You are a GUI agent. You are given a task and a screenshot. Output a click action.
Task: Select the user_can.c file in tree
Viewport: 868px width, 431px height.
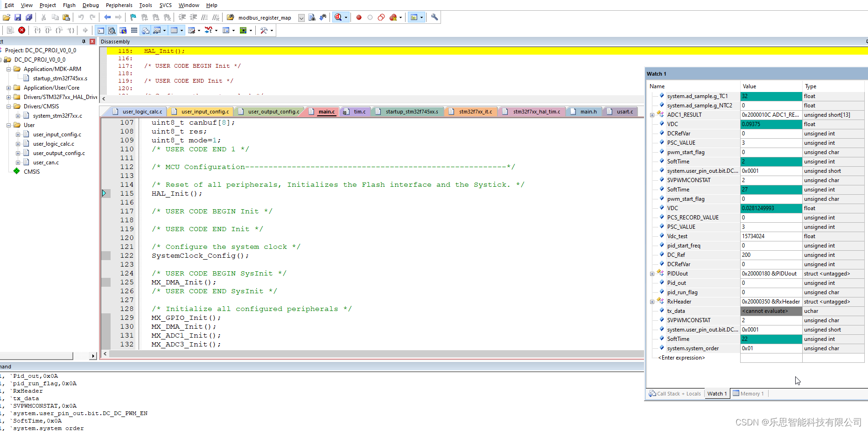[46, 163]
